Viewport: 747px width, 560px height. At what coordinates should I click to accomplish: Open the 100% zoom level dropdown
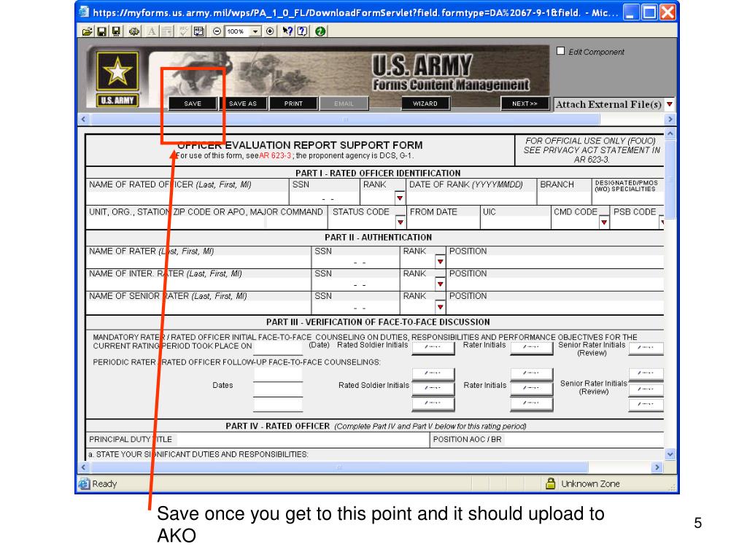[256, 31]
